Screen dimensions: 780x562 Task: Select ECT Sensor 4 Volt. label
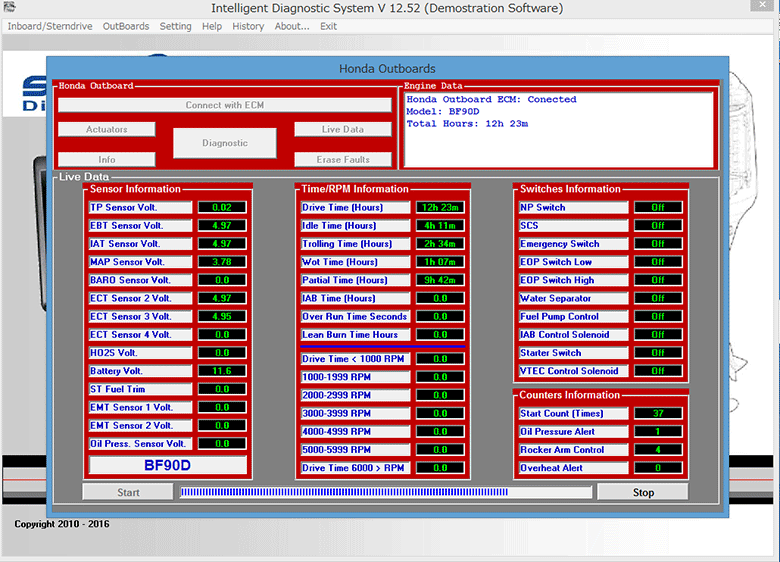pos(140,335)
